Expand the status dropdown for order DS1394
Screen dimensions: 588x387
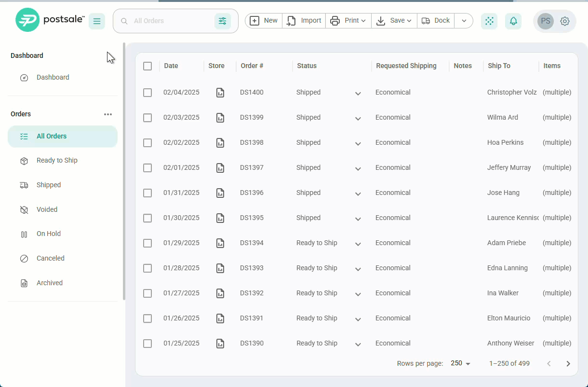tap(358, 244)
